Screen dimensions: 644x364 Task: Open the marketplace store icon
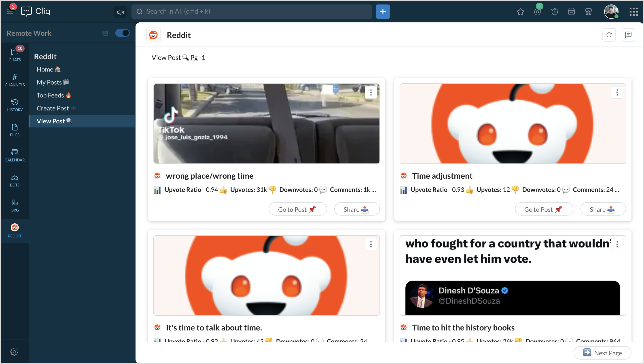pyautogui.click(x=588, y=12)
